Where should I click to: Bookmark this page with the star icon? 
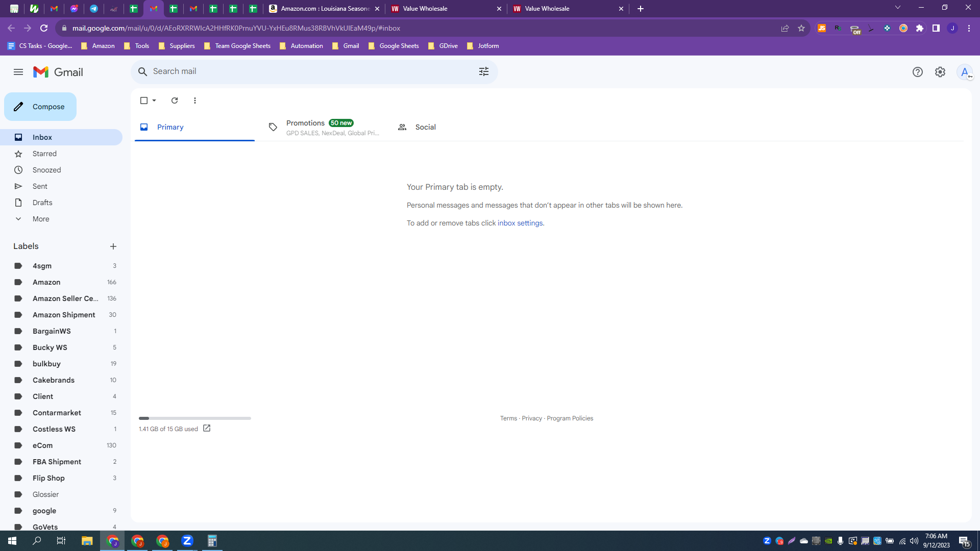[x=801, y=28]
